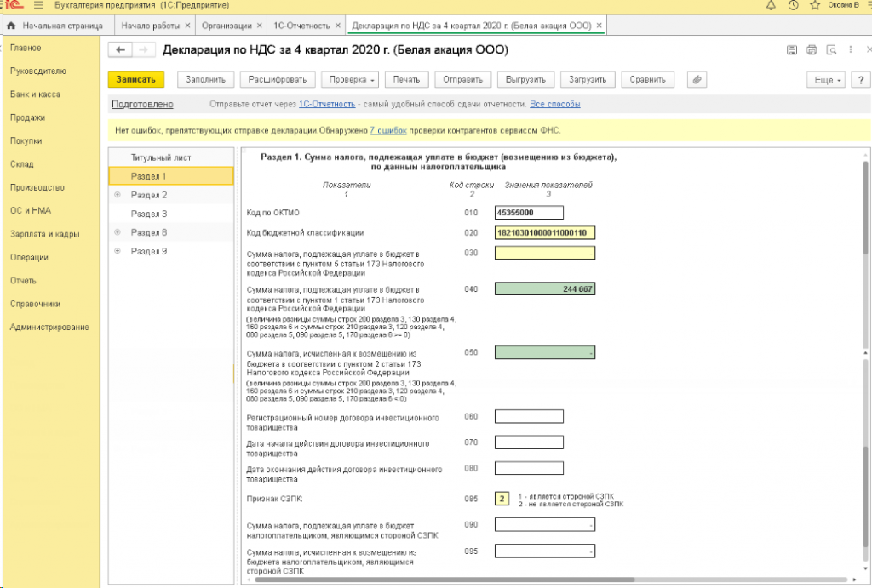
Task: Click the Признак СЗПК field 085
Action: point(502,499)
